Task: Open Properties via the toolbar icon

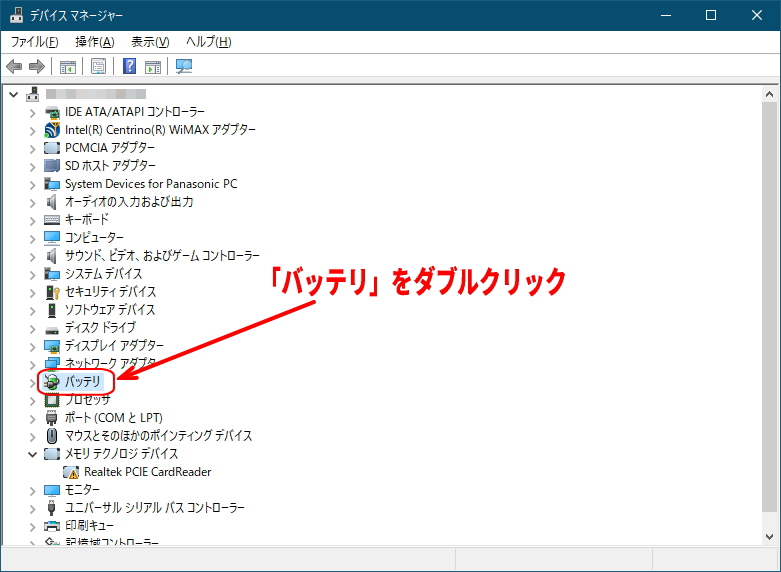Action: tap(98, 67)
